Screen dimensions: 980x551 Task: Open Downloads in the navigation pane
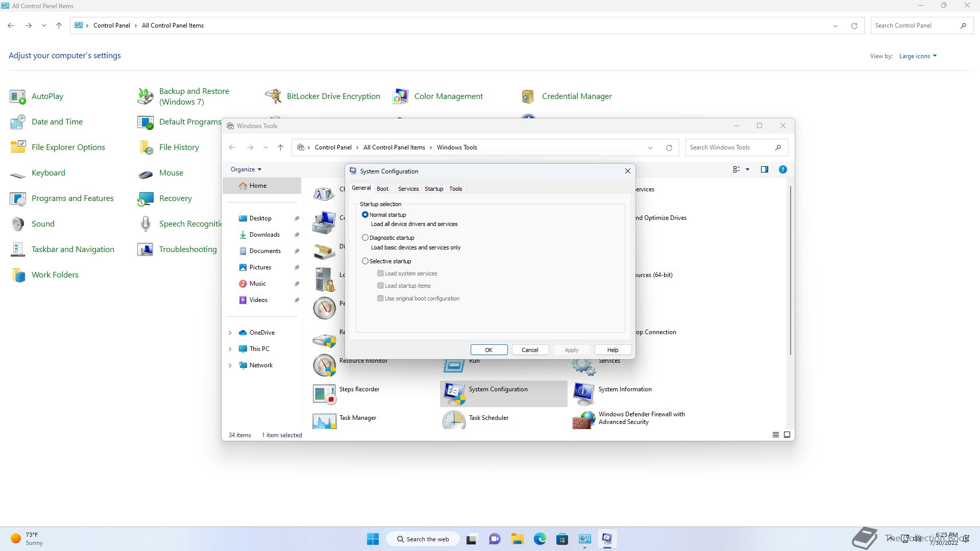click(x=264, y=235)
